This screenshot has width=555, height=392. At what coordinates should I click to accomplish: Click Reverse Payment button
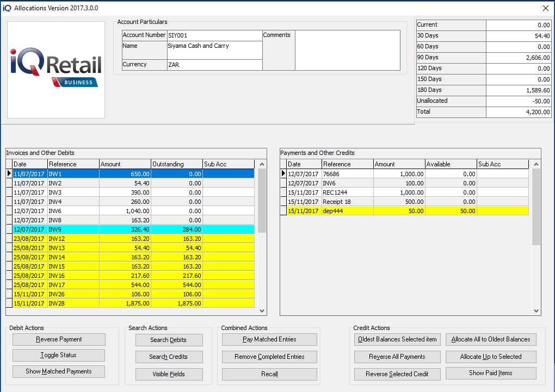pyautogui.click(x=59, y=339)
